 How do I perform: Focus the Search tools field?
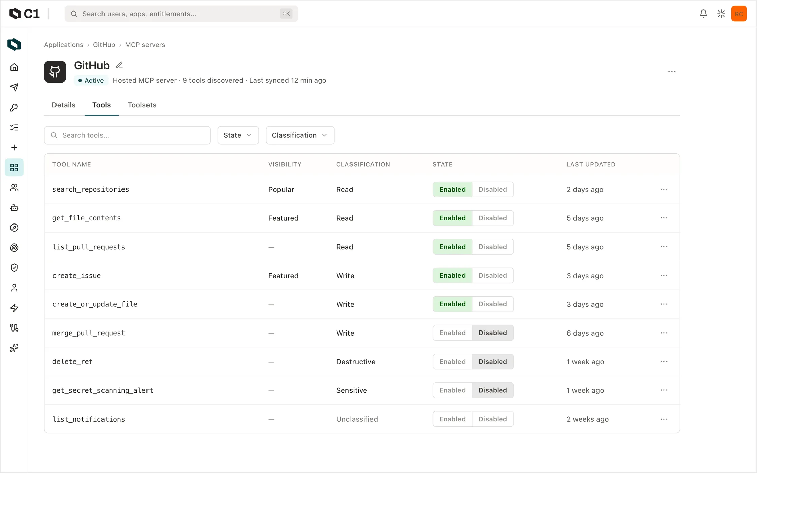pos(127,135)
